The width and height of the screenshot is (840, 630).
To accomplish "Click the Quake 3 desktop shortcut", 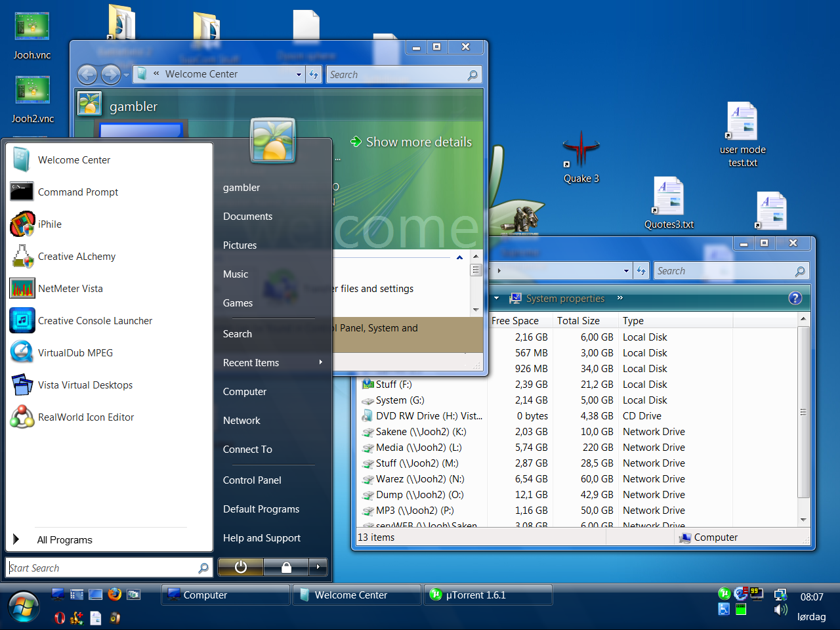I will pos(581,157).
